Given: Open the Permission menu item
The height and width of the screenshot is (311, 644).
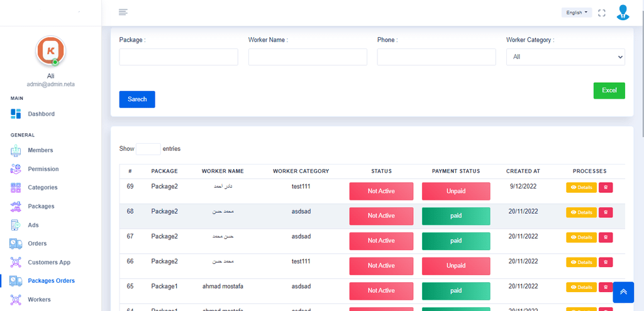Looking at the screenshot, I should [x=43, y=168].
